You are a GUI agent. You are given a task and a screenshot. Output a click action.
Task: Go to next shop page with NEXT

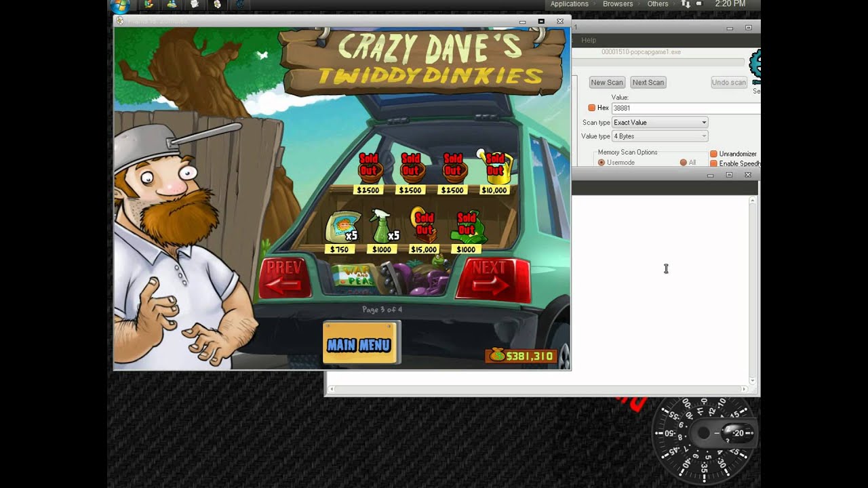(x=492, y=279)
